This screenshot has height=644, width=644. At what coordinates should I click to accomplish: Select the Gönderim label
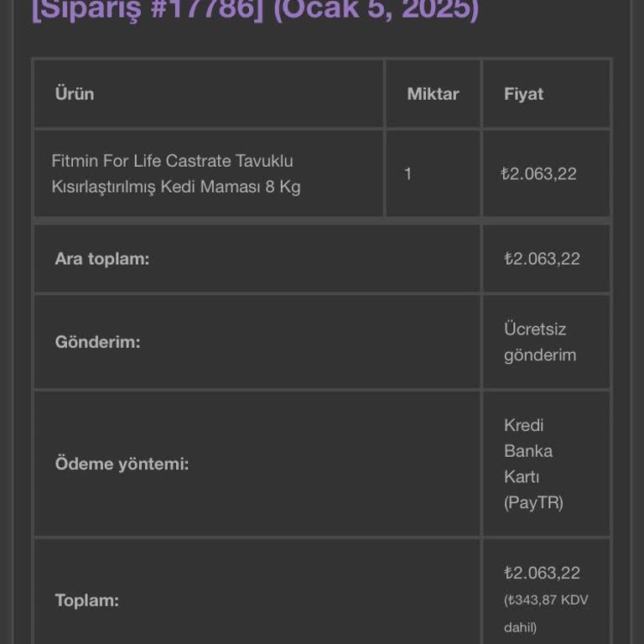coord(97,342)
